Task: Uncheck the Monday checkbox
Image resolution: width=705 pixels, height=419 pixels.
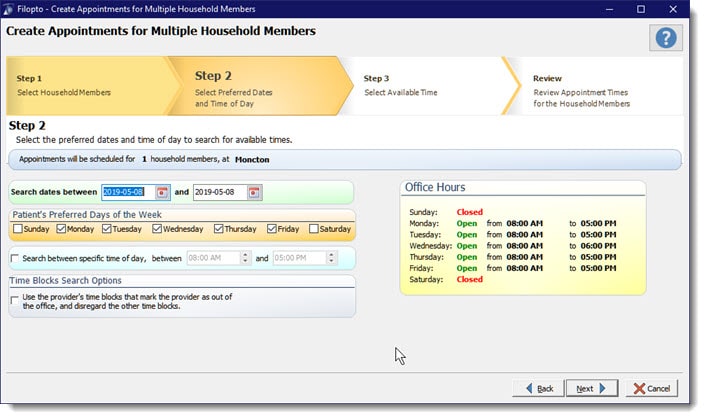Action: (61, 229)
